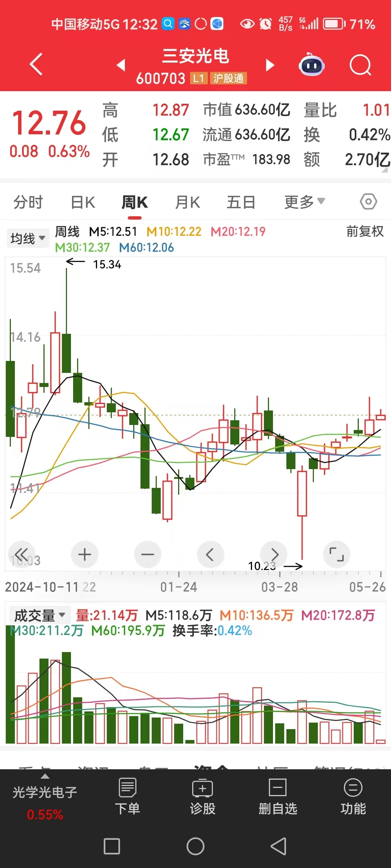Switch to previous stock with left triangle
391x868 pixels.
[121, 65]
